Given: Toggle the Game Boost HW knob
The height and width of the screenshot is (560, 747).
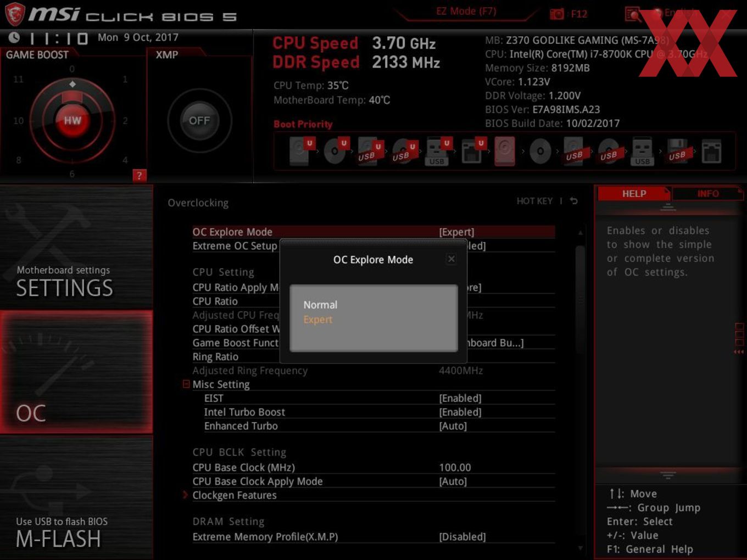Looking at the screenshot, I should point(72,120).
